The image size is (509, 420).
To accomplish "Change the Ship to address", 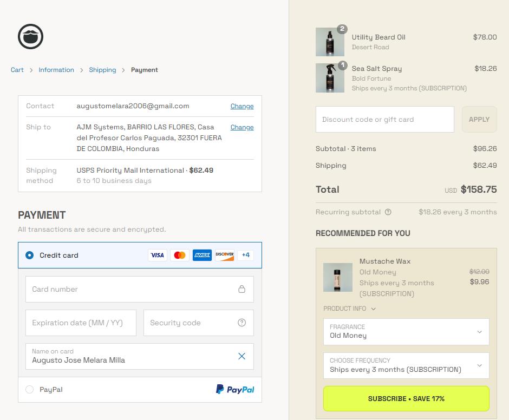I will pyautogui.click(x=242, y=127).
